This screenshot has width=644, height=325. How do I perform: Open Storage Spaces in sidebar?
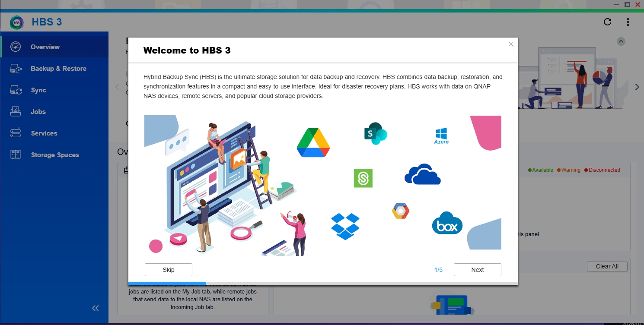pyautogui.click(x=54, y=155)
